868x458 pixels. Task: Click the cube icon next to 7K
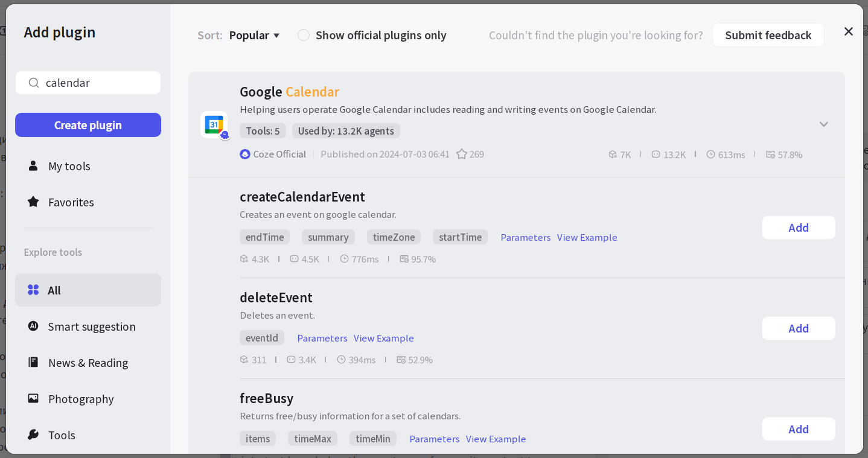coord(613,154)
